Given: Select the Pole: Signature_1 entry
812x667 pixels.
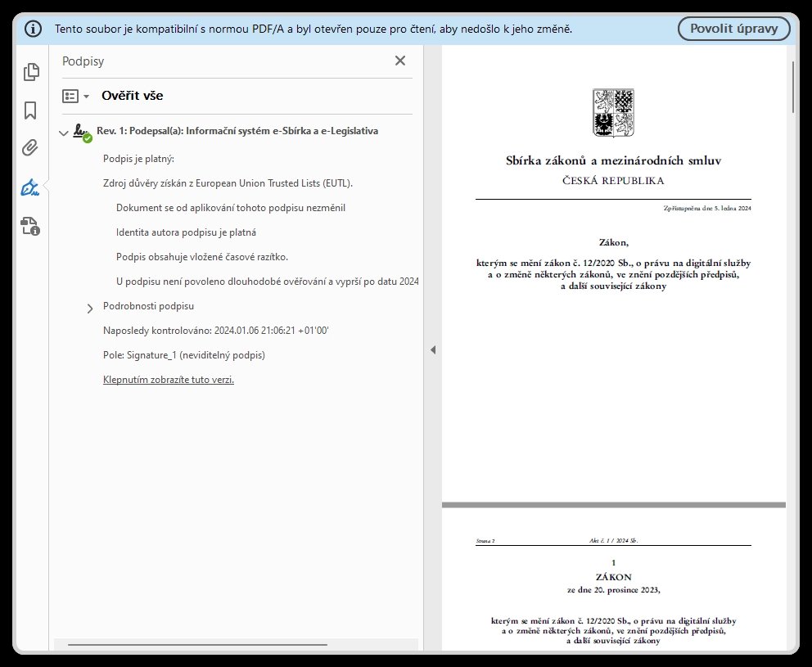Looking at the screenshot, I should point(183,355).
